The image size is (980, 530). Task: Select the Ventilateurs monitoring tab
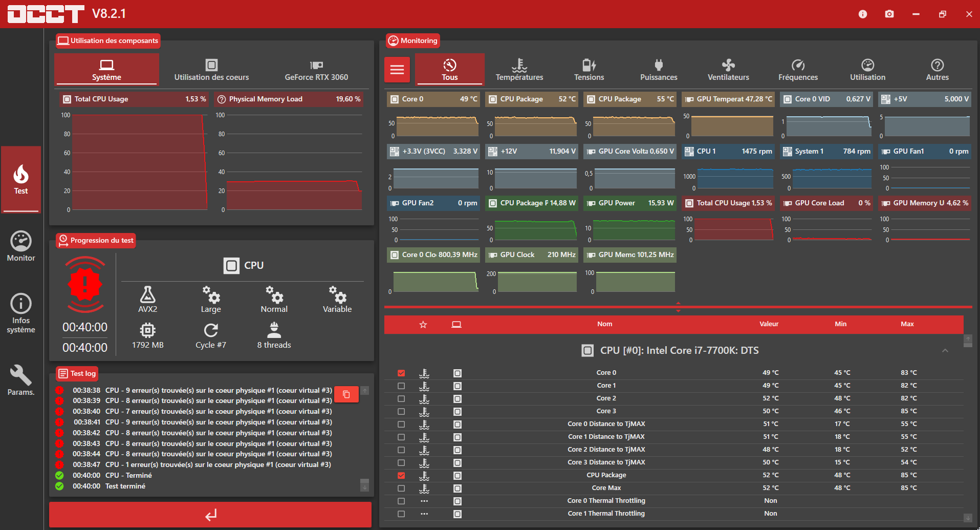coord(728,69)
